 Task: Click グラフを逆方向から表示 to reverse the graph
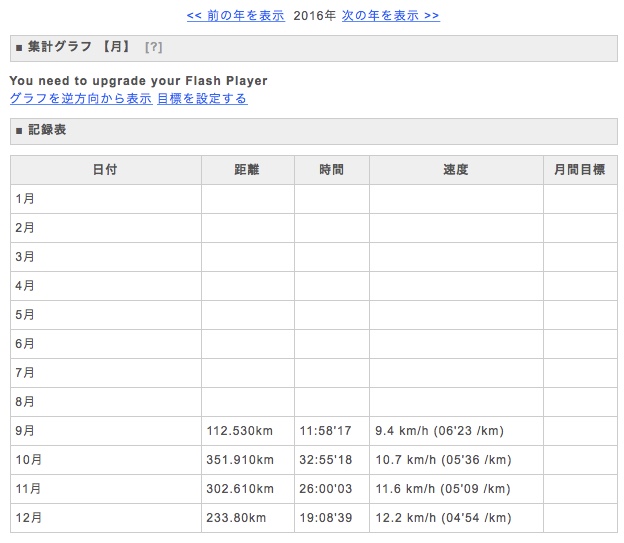tap(80, 99)
